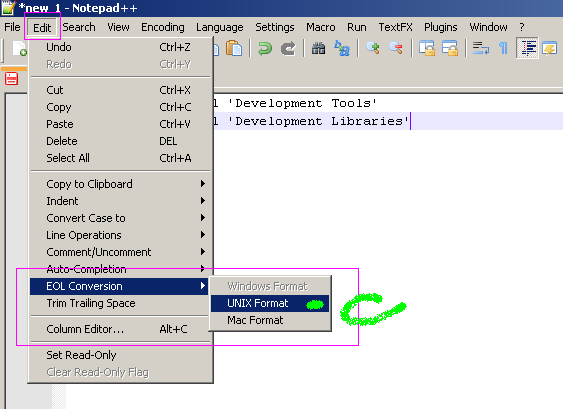Screen dimensions: 563x409
Task: Click the Zoom Out magnifier icon
Action: click(x=396, y=48)
